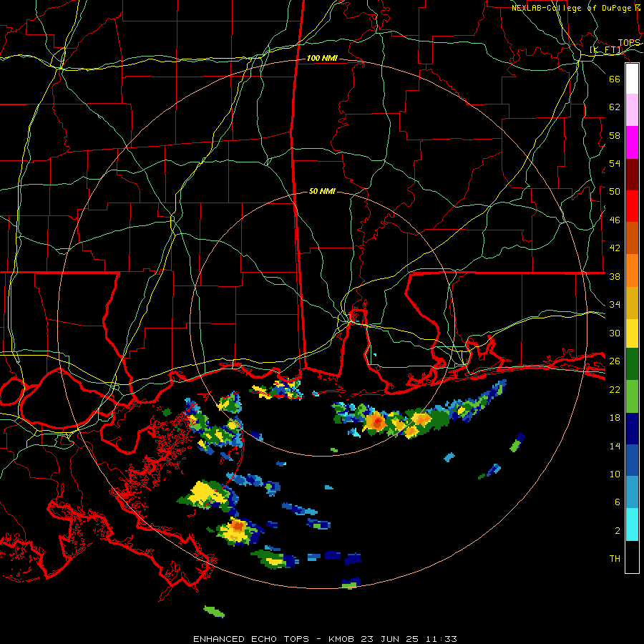Select the dark green legend swatch

click(x=632, y=364)
